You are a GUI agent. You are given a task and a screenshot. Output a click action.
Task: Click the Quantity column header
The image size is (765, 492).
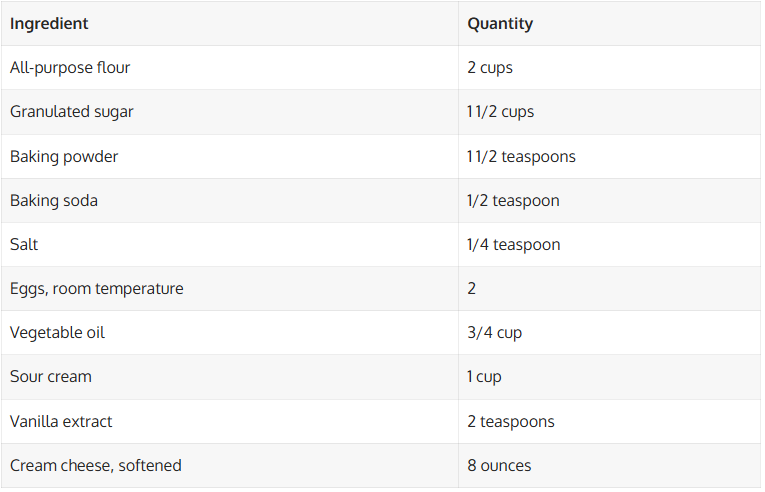[x=500, y=23]
